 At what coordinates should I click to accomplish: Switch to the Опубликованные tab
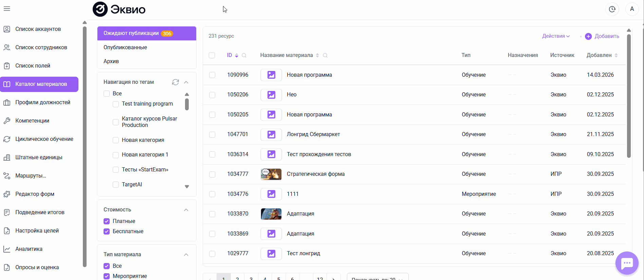tap(125, 48)
